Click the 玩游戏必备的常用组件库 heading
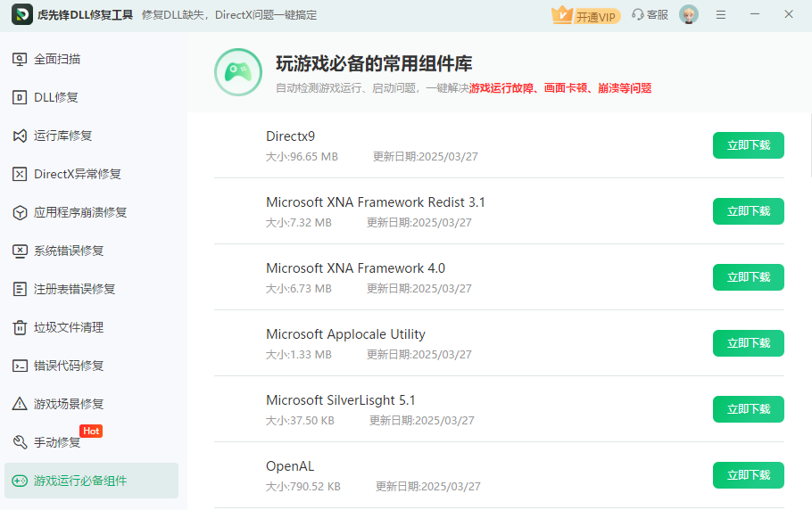Screen dimensions: 812x510 (374, 63)
